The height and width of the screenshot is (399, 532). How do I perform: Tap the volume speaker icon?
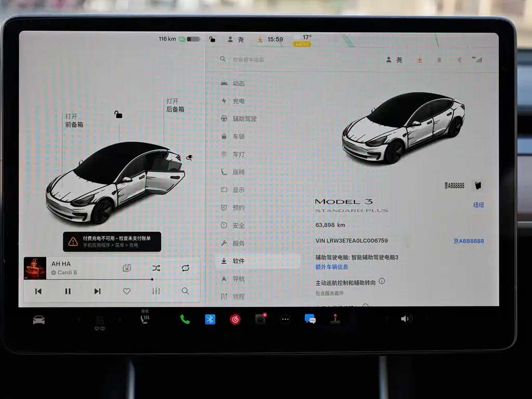coord(406,319)
